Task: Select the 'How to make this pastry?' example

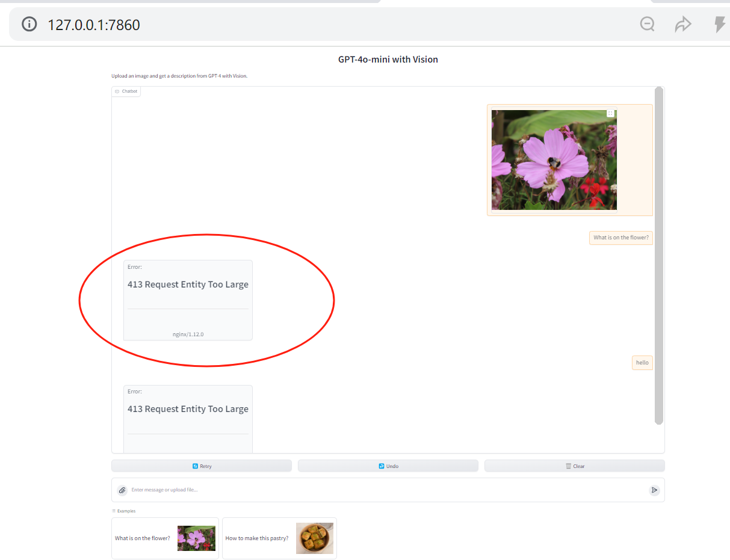Action: click(x=279, y=538)
